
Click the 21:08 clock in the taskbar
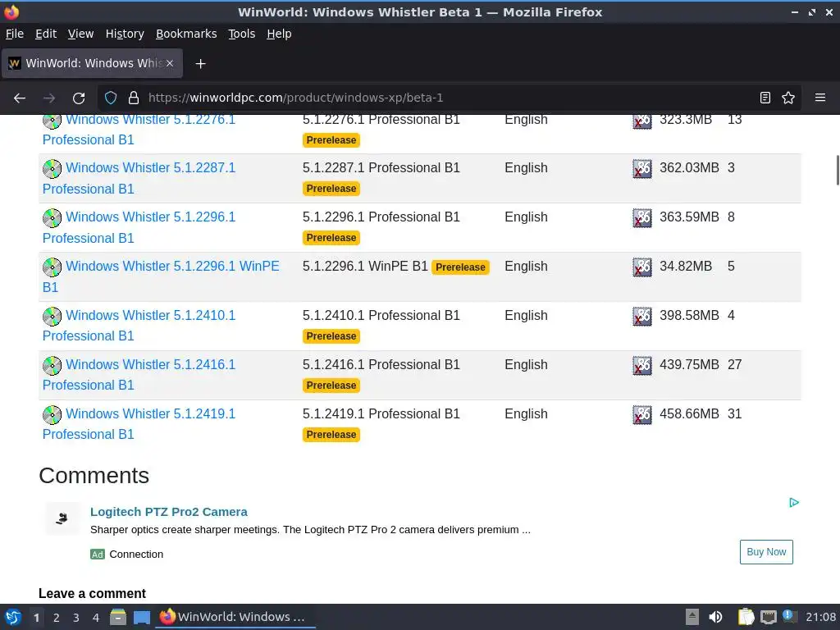coord(820,617)
